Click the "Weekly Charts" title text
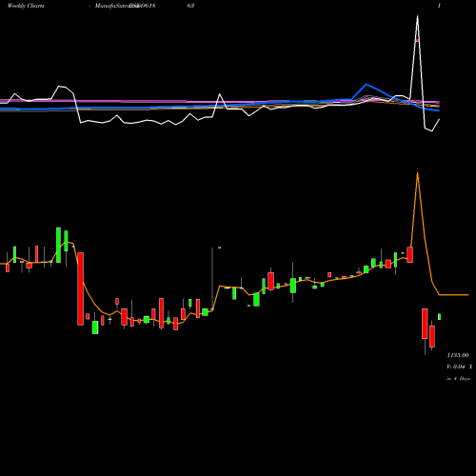The width and height of the screenshot is (476, 476). [x=26, y=6]
